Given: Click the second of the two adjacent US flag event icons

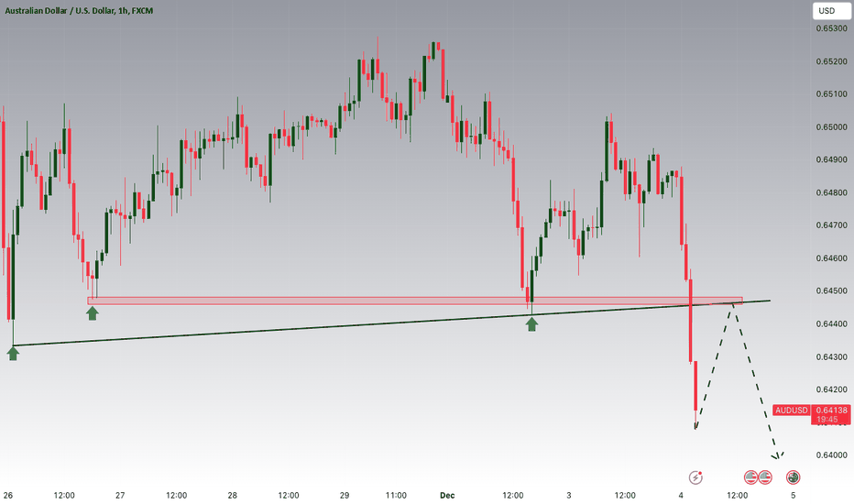Looking at the screenshot, I should click(764, 477).
